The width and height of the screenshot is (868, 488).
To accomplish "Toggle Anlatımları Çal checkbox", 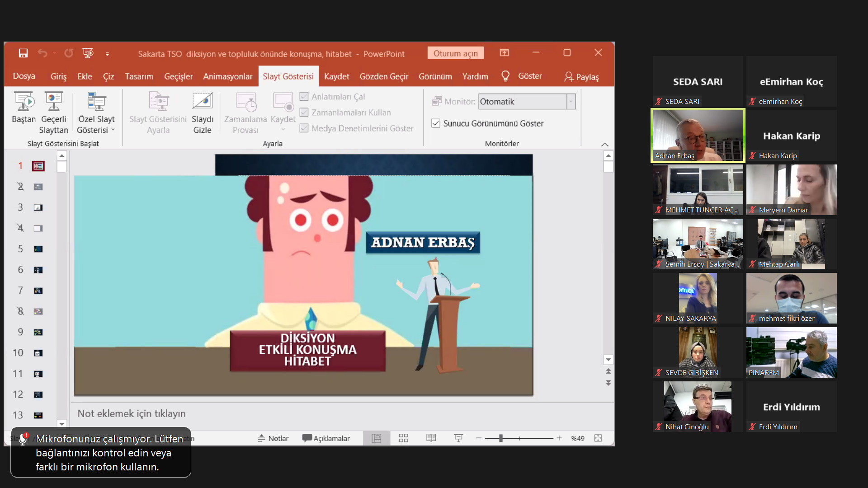I will point(304,96).
